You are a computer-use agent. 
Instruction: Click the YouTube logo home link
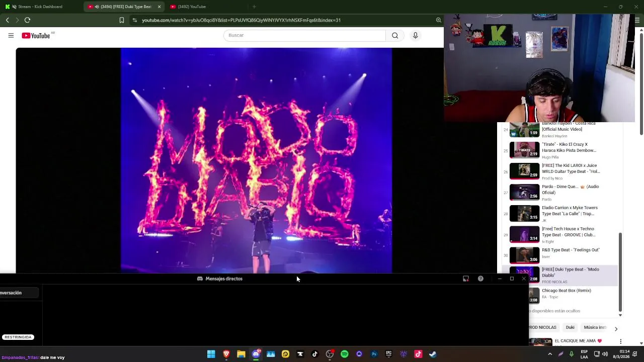36,36
